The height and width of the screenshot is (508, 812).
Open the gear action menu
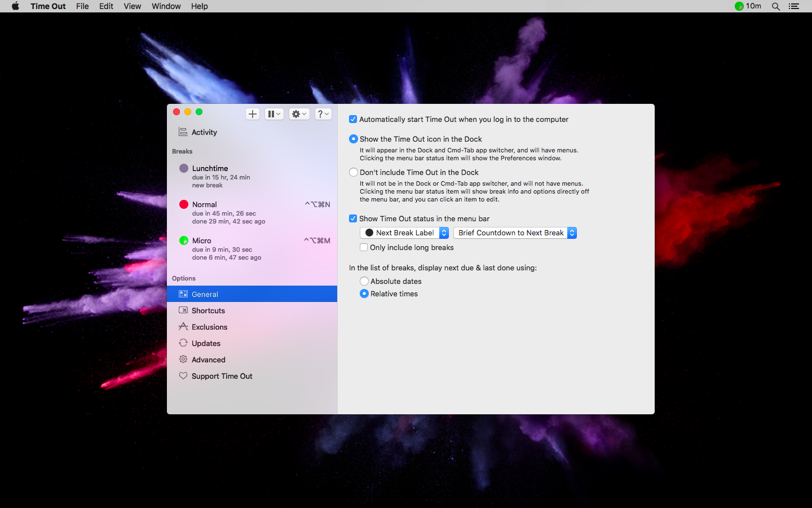tap(299, 114)
